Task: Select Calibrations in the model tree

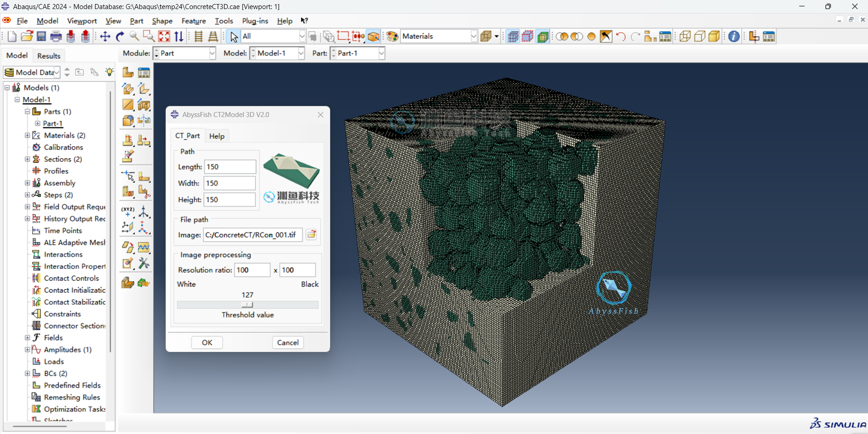Action: coord(63,147)
